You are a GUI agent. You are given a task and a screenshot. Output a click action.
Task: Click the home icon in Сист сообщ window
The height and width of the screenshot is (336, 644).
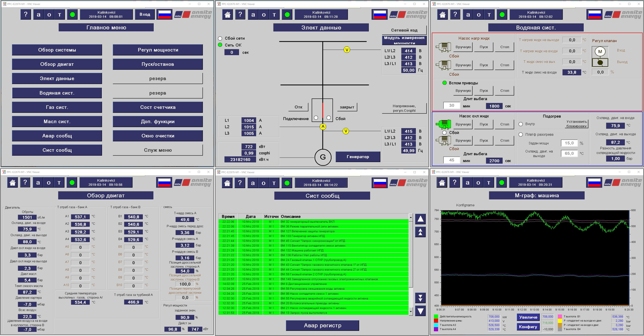click(227, 183)
